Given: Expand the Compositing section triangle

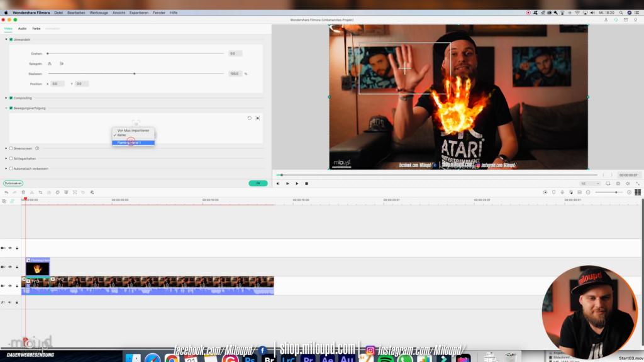Looking at the screenshot, I should click(x=6, y=98).
